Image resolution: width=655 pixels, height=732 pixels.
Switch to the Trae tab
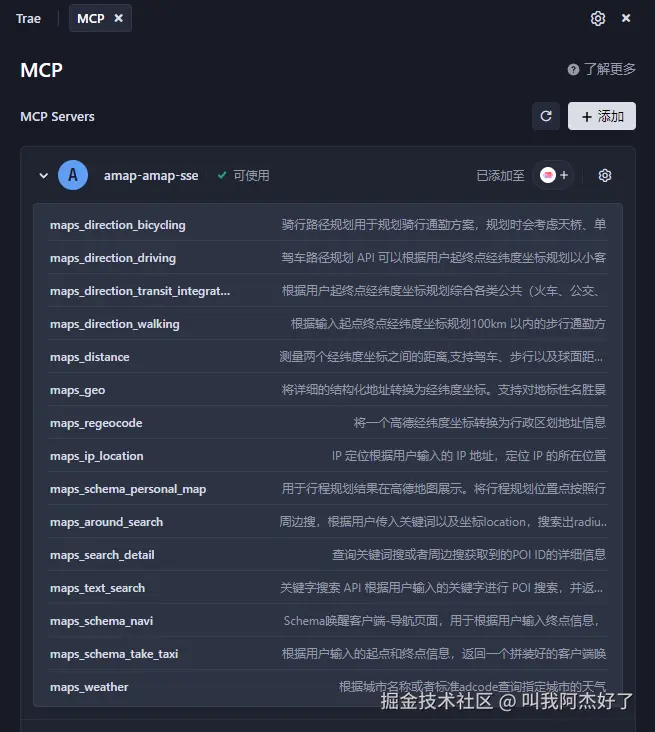[x=28, y=18]
